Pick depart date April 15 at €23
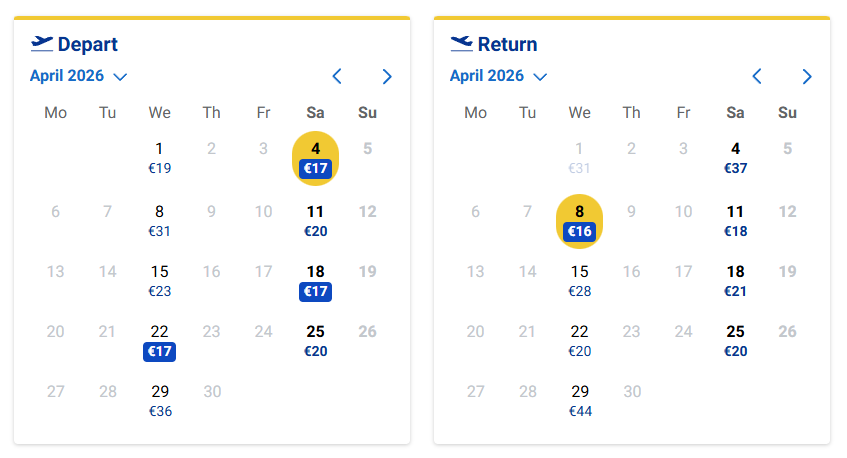This screenshot has height=458, width=847. pyautogui.click(x=160, y=281)
